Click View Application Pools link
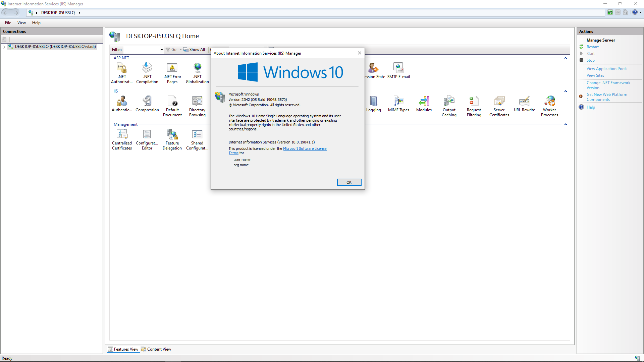 coord(606,69)
